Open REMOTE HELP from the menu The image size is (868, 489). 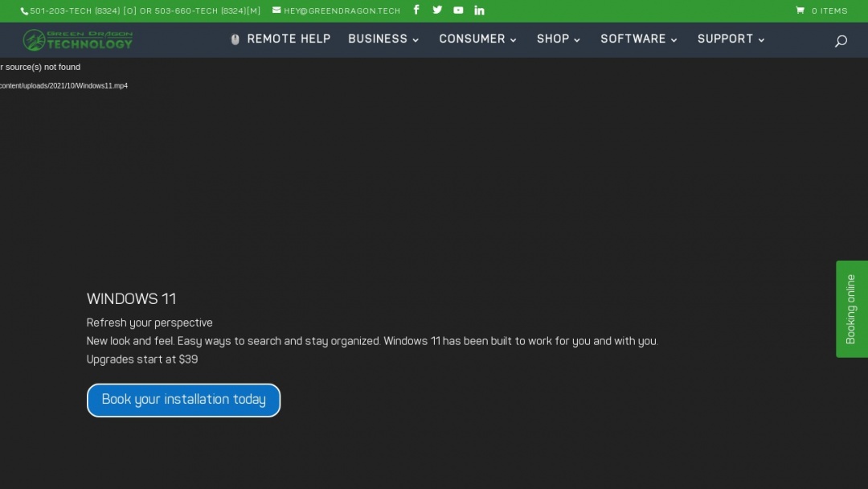tap(289, 39)
